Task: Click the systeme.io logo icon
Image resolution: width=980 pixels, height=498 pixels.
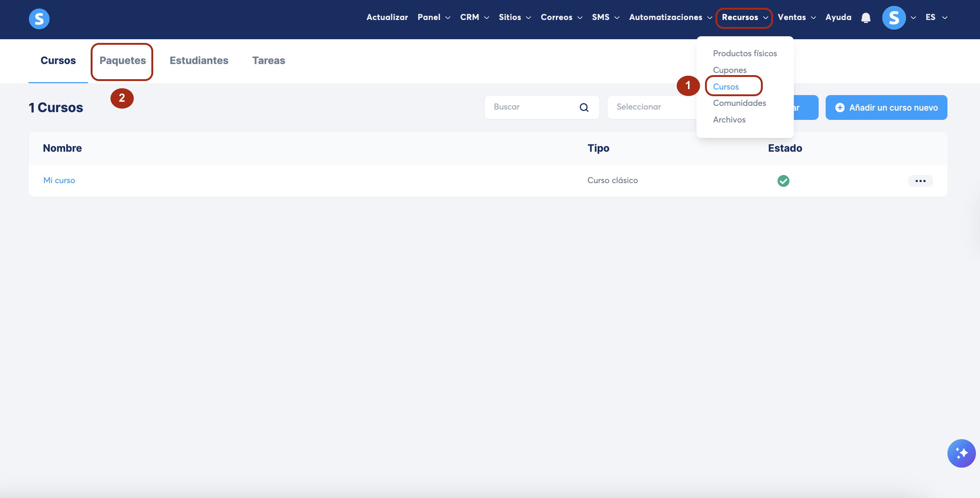Action: (39, 18)
